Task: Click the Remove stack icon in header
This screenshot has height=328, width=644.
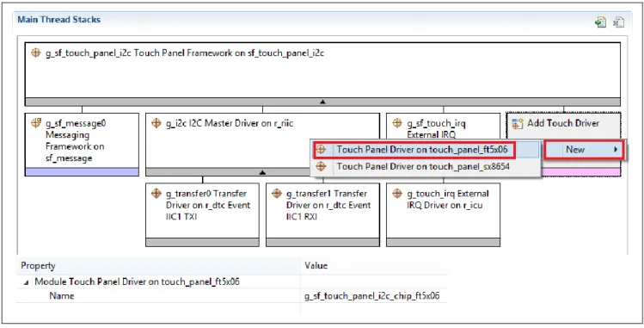Action: pyautogui.click(x=618, y=22)
